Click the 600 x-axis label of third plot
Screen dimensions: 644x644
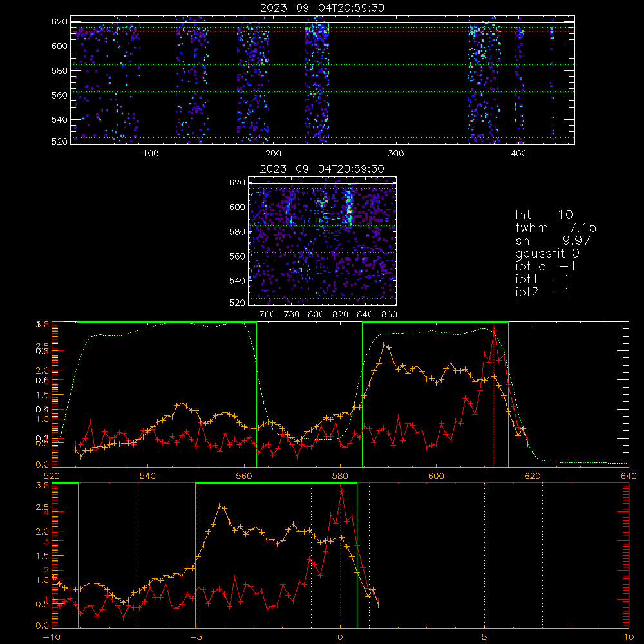(x=436, y=476)
